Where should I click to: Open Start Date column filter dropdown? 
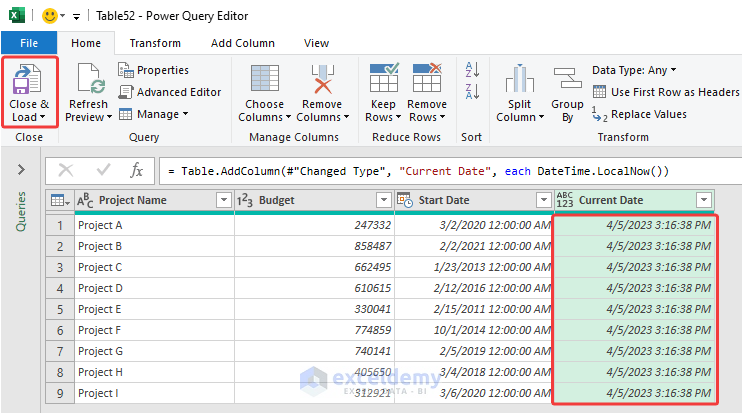(x=544, y=200)
